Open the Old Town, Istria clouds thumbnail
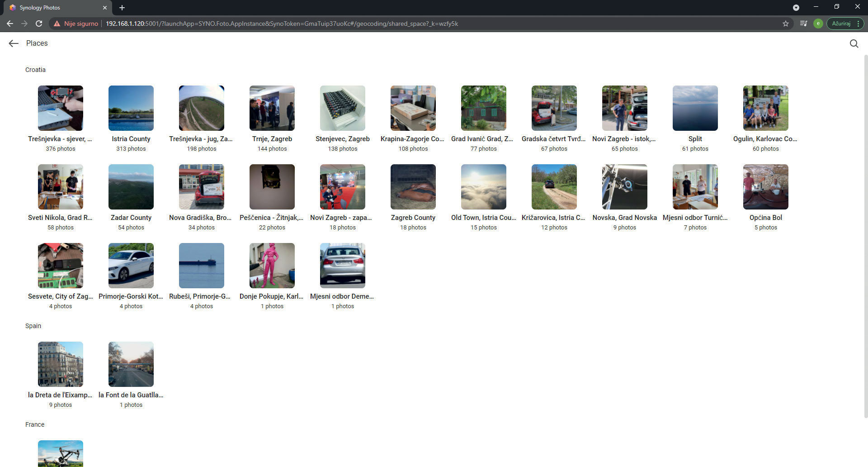The height and width of the screenshot is (467, 868). click(484, 187)
